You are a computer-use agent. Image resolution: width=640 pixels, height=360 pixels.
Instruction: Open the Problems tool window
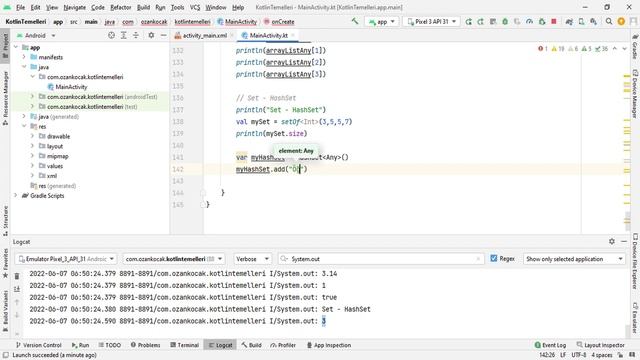[145, 345]
